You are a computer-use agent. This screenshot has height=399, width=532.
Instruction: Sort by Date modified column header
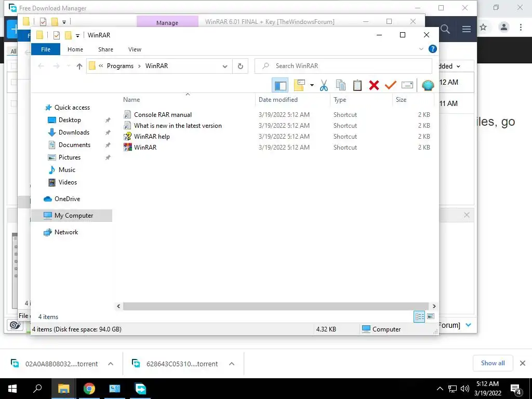pos(292,100)
